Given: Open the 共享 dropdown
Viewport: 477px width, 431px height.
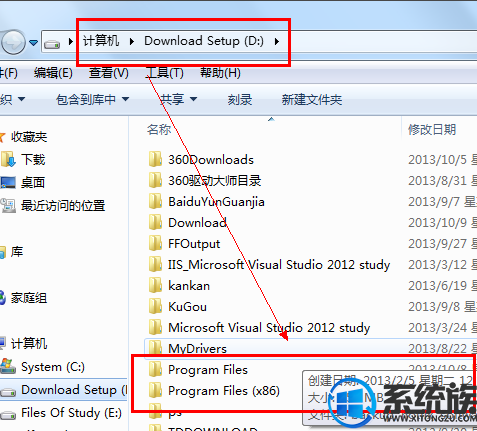Looking at the screenshot, I should [x=178, y=99].
